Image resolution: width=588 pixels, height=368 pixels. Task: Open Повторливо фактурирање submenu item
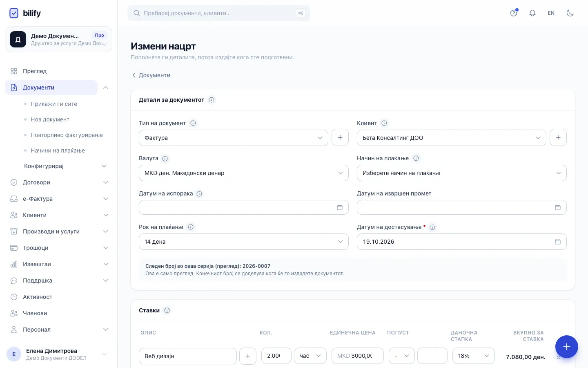click(67, 135)
